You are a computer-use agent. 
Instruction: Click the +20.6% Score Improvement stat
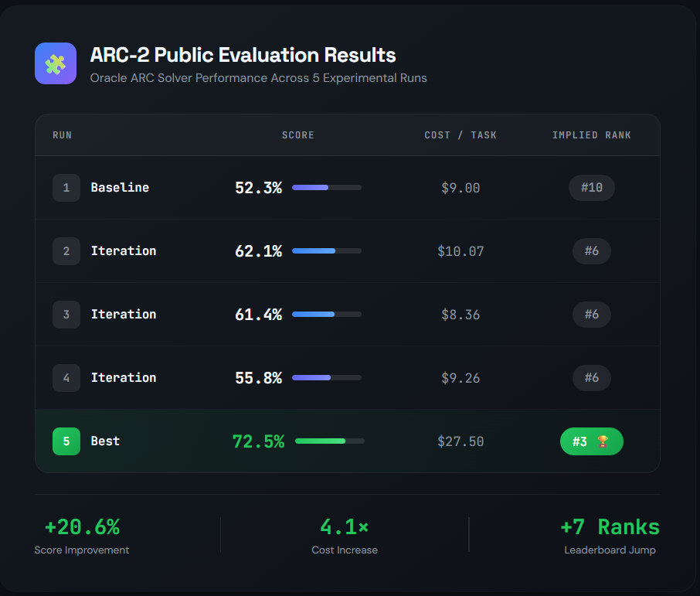click(82, 536)
